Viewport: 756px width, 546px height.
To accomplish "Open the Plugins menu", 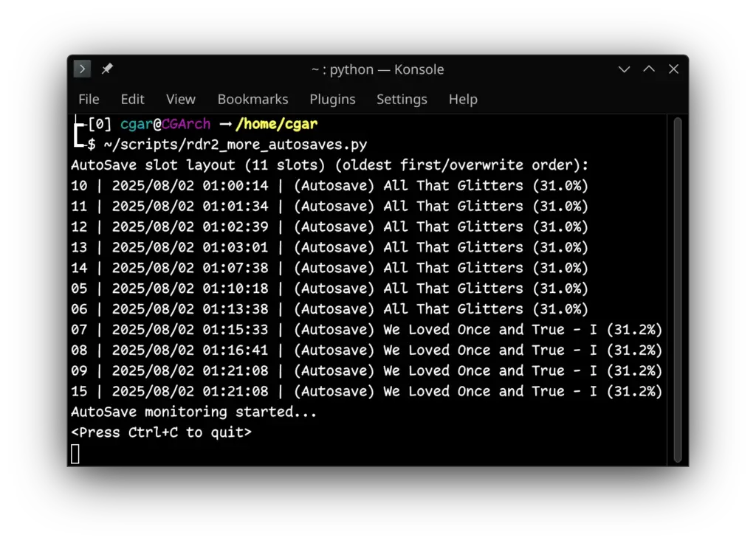I will pos(332,99).
